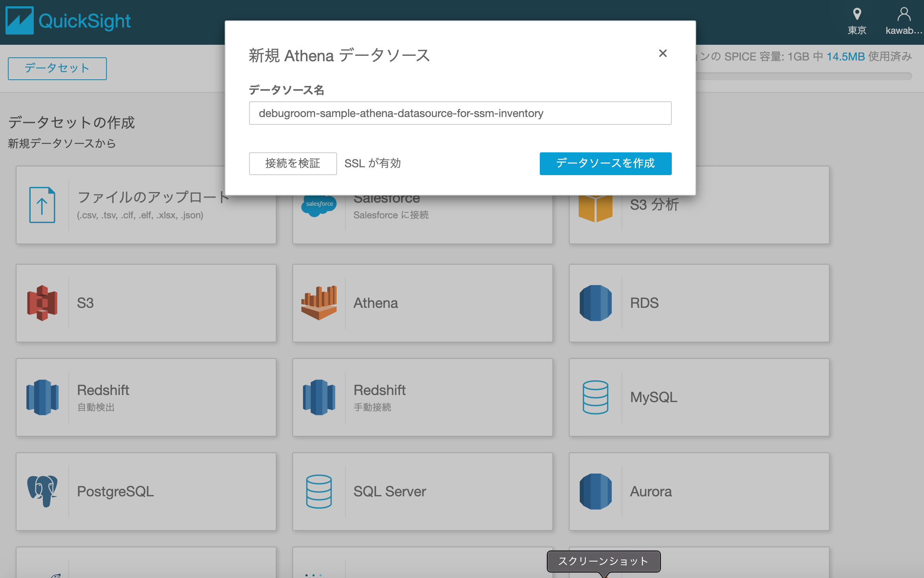
Task: Click the 新規 Athena データソース dialog title
Action: (x=339, y=55)
